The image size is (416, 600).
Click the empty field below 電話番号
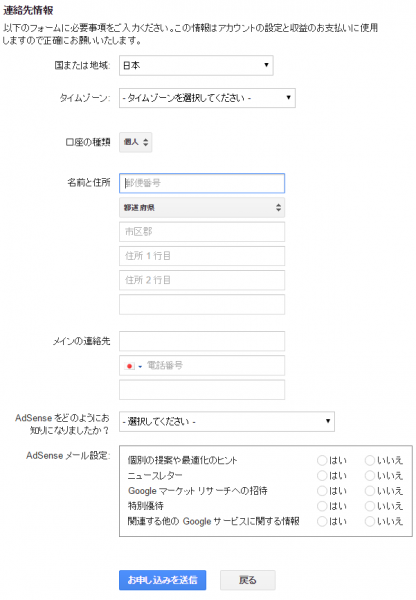pos(202,390)
